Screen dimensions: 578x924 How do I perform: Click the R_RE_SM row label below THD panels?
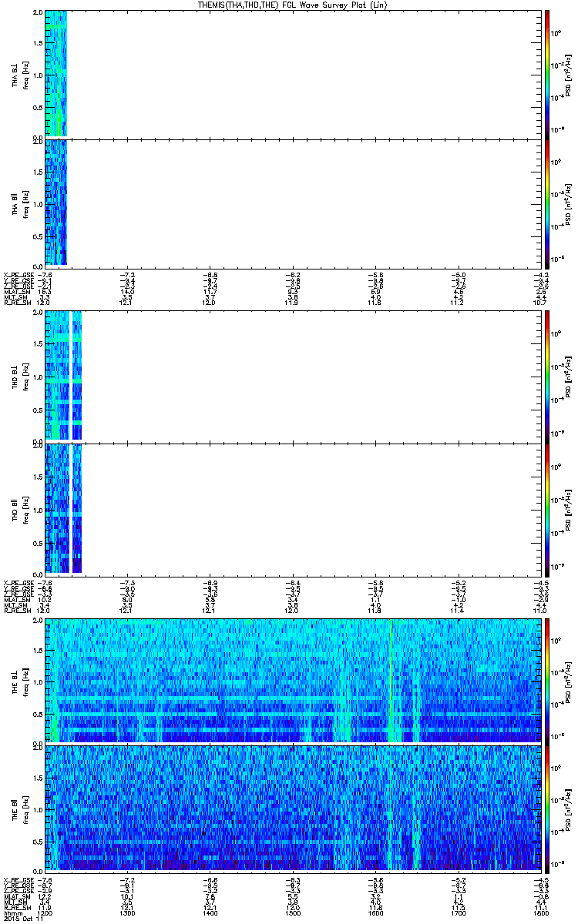click(x=17, y=611)
